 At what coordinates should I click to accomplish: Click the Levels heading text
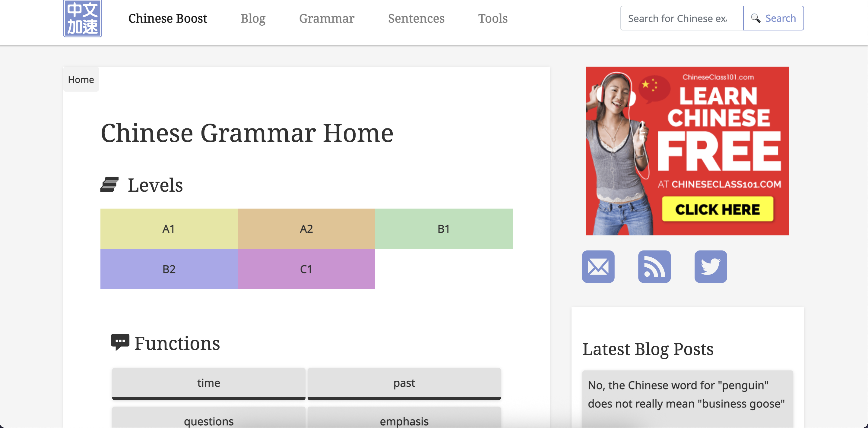click(155, 185)
